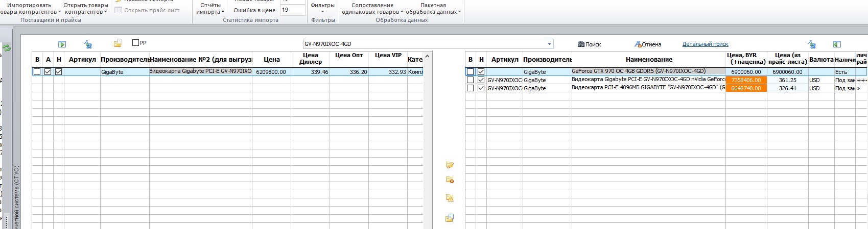
Task: Click the green refresh arrows icon
Action: point(7,48)
